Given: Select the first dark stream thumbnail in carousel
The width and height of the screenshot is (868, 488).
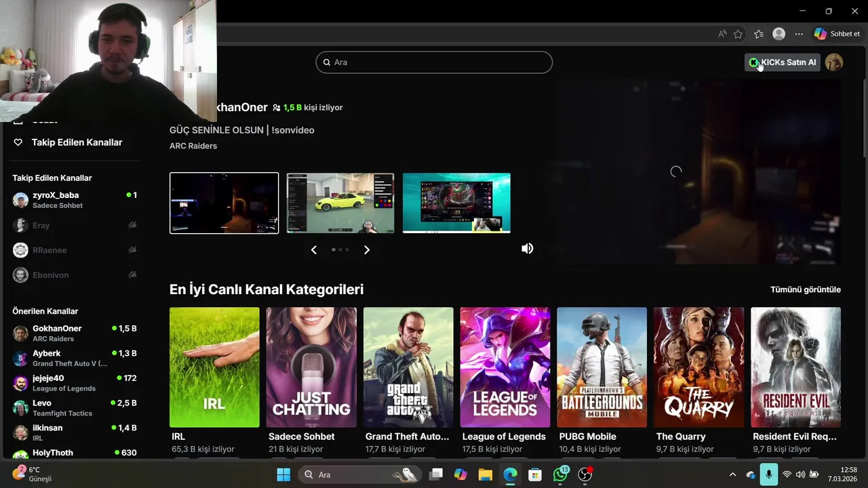Looking at the screenshot, I should click(224, 203).
